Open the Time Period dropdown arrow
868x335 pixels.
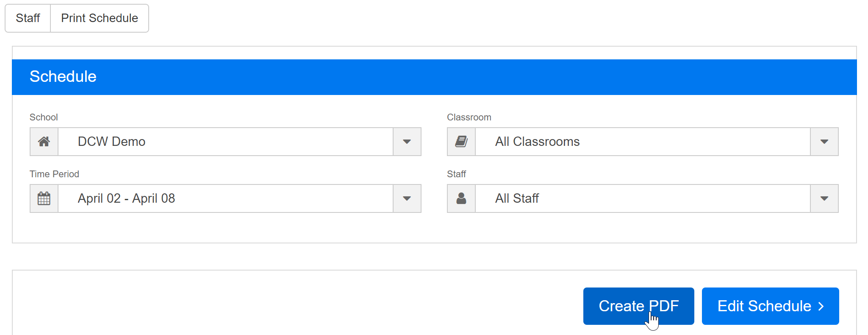click(407, 198)
